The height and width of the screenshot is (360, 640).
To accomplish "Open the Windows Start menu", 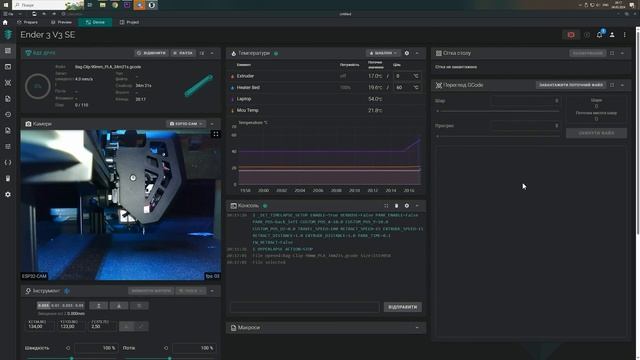I will coord(6,5).
